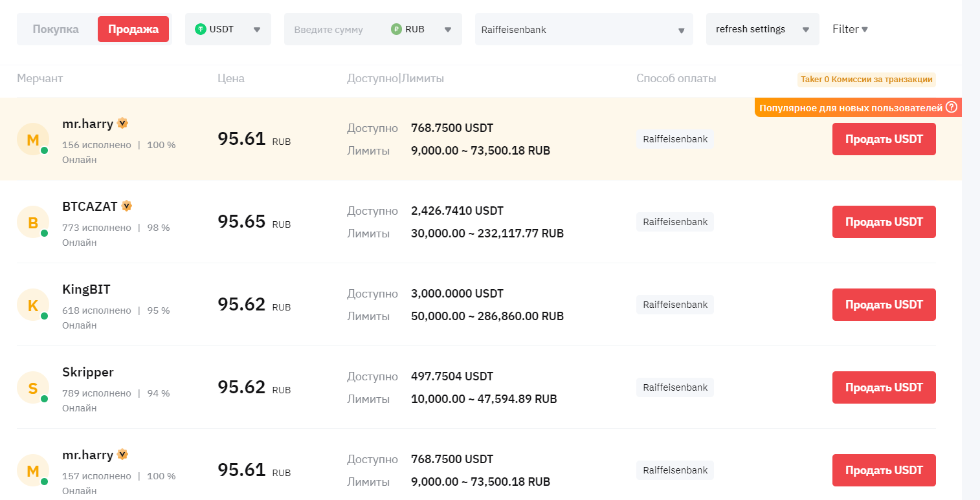Open the Filter options
This screenshot has height=500, width=980.
[x=850, y=29]
